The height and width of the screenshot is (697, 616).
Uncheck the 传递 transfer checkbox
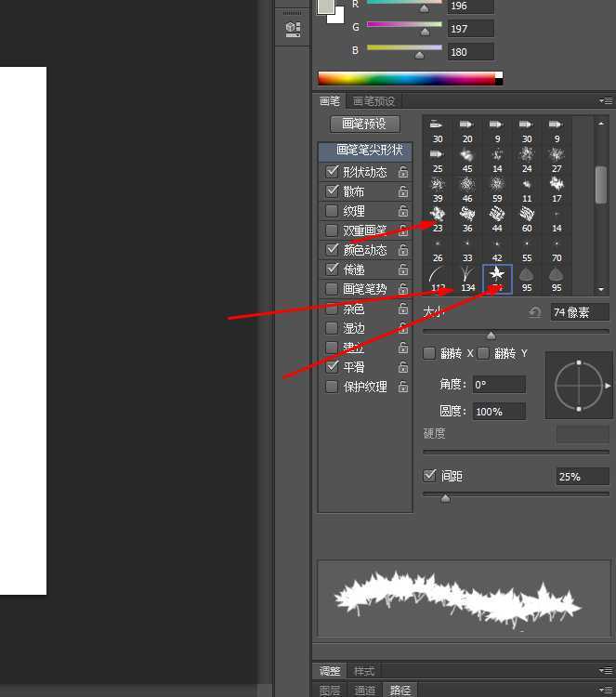[332, 269]
